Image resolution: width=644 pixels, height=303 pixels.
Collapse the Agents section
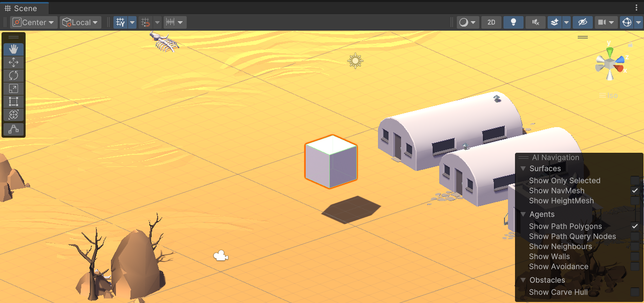point(524,215)
